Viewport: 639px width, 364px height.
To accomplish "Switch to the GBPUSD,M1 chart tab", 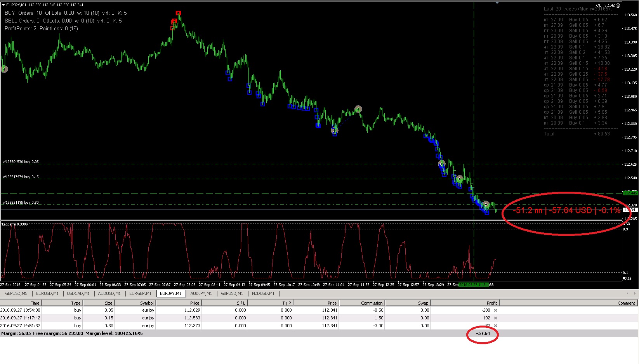I will click(x=232, y=294).
